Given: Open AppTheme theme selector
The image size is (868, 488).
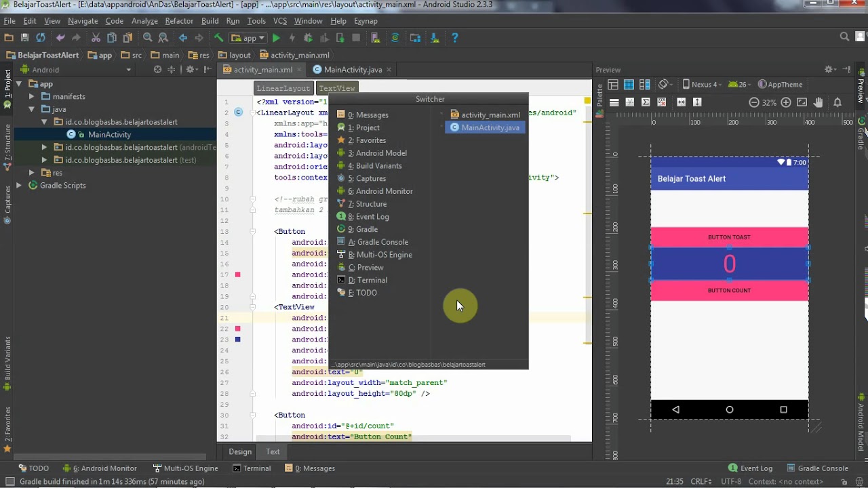Looking at the screenshot, I should [x=780, y=85].
